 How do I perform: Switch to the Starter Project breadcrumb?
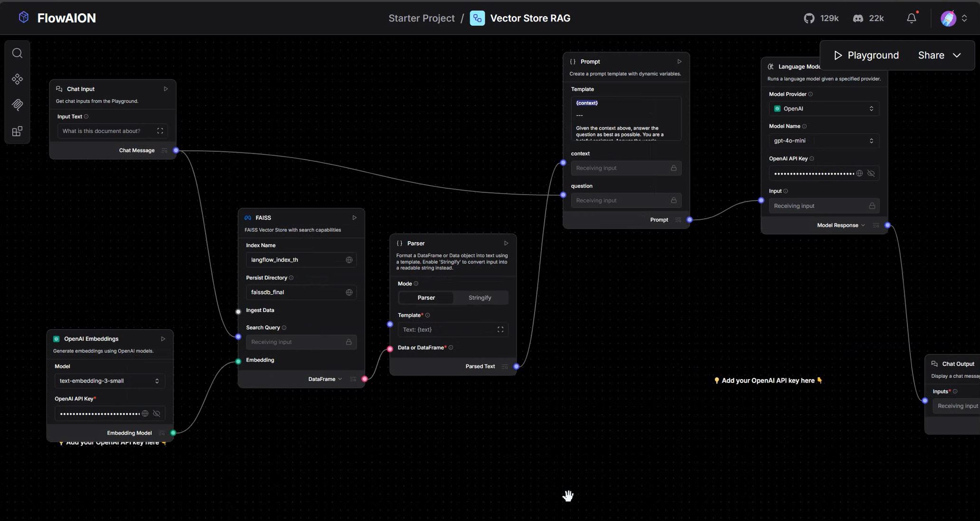[421, 18]
